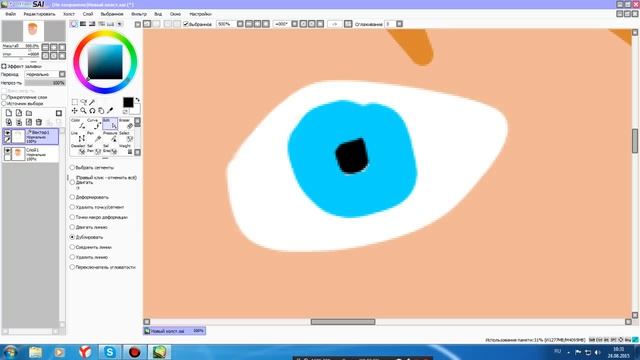Open the Редактировать menu
This screenshot has height=360, width=640.
tap(39, 14)
